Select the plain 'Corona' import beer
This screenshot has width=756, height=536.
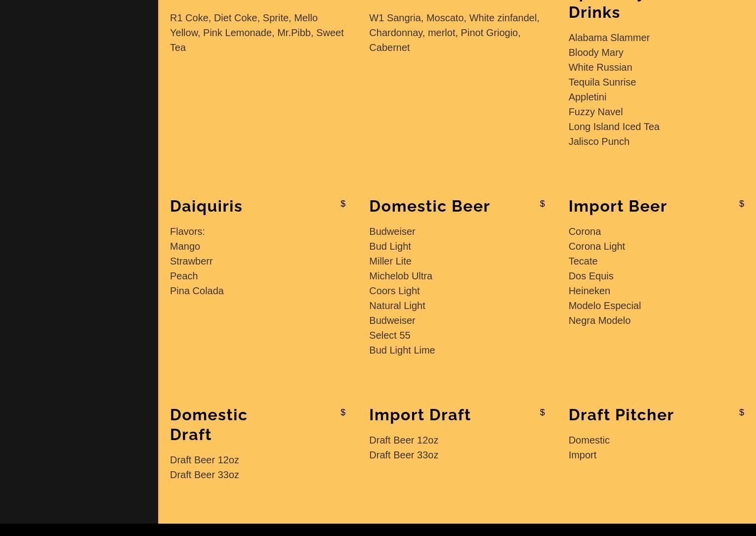click(x=585, y=231)
